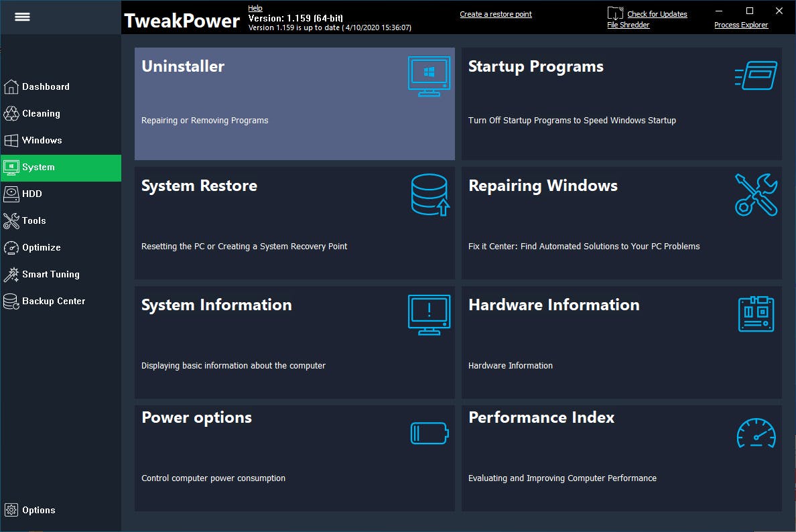Open the Uninstaller tile title
This screenshot has height=532, width=796.
coord(183,66)
